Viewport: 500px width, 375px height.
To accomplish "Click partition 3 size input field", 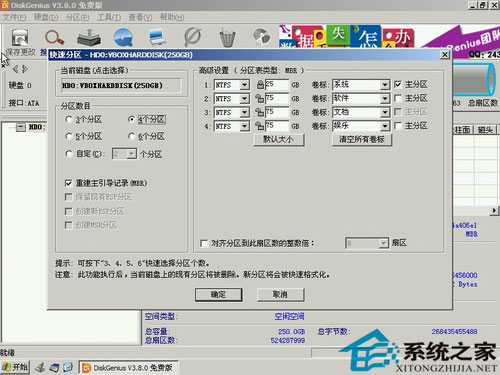I will point(277,112).
